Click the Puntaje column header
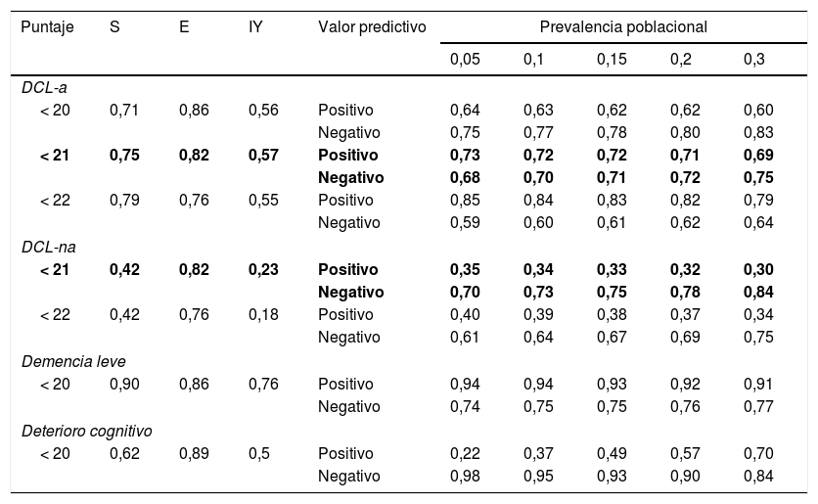The height and width of the screenshot is (504, 818). [x=47, y=27]
